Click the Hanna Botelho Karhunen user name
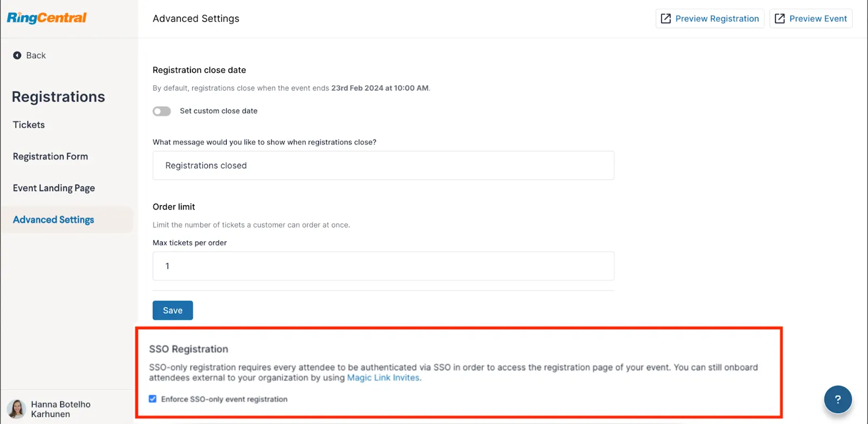Viewport: 868px width, 424px height. tap(61, 409)
